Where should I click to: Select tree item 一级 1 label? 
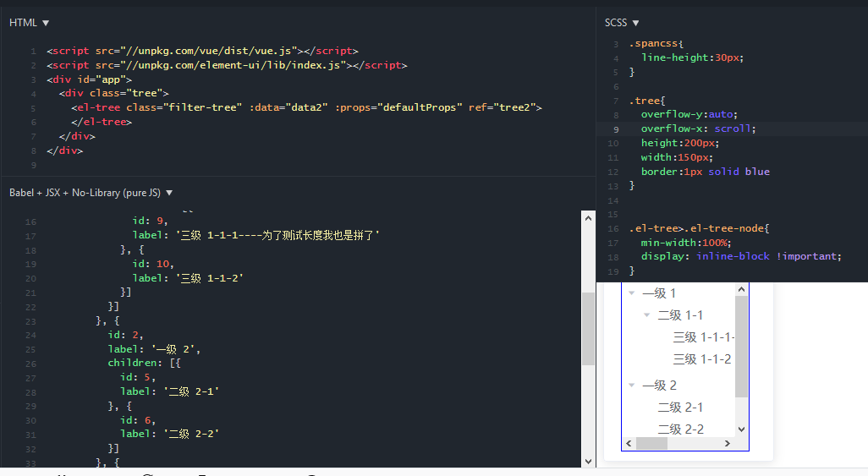click(659, 293)
